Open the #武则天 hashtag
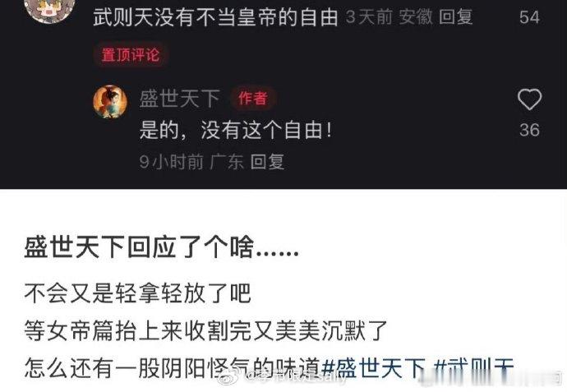 point(473,368)
